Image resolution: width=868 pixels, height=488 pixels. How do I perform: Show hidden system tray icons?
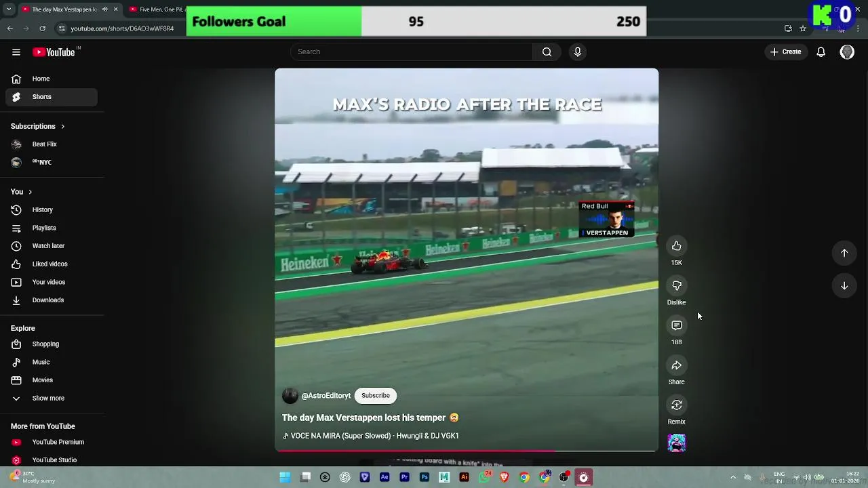coord(733,478)
